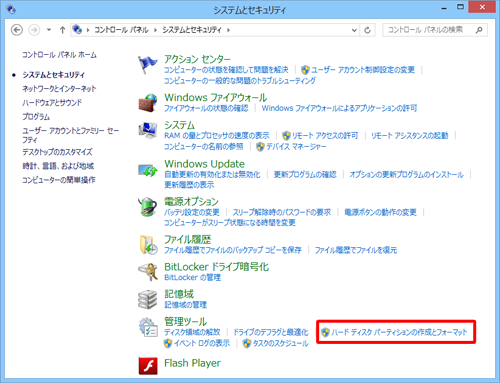Open the アクション センター flag icon
500x383 pixels.
click(147, 65)
